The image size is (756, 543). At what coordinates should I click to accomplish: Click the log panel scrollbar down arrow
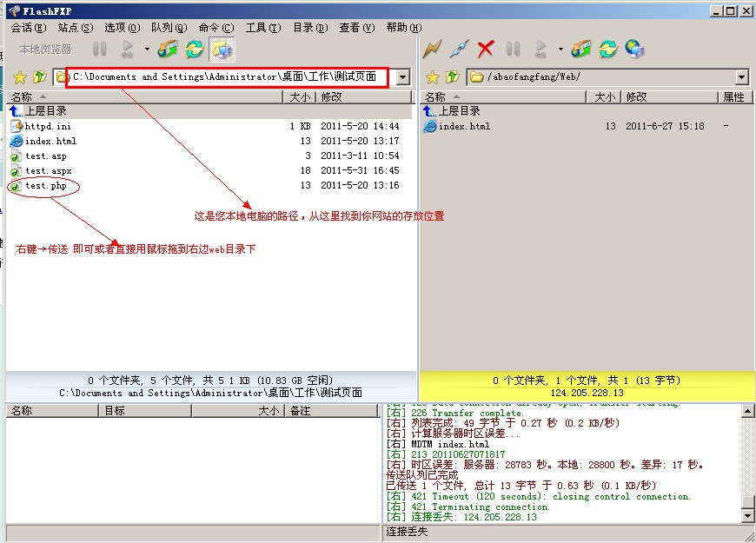[747, 516]
